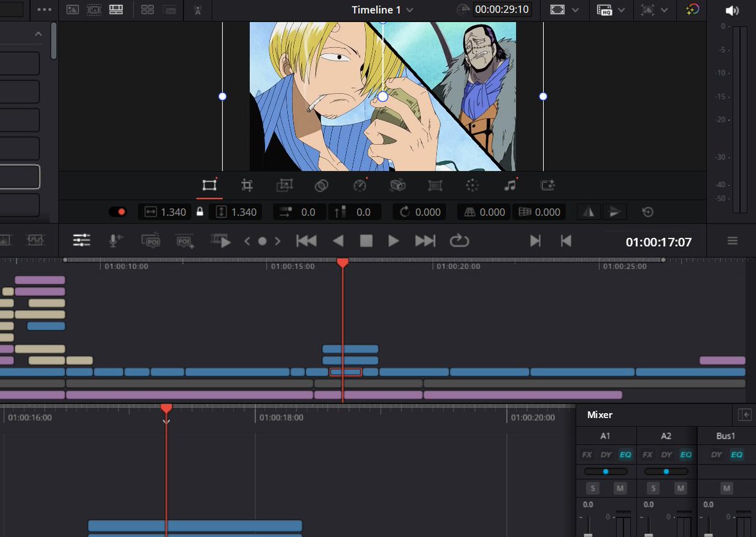The width and height of the screenshot is (756, 537).
Task: Go to next marker arrow
Action: point(277,241)
